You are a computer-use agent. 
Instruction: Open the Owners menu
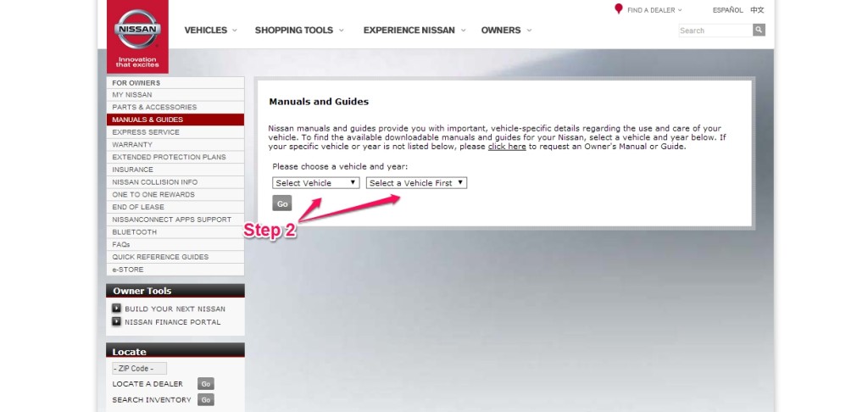tap(506, 30)
